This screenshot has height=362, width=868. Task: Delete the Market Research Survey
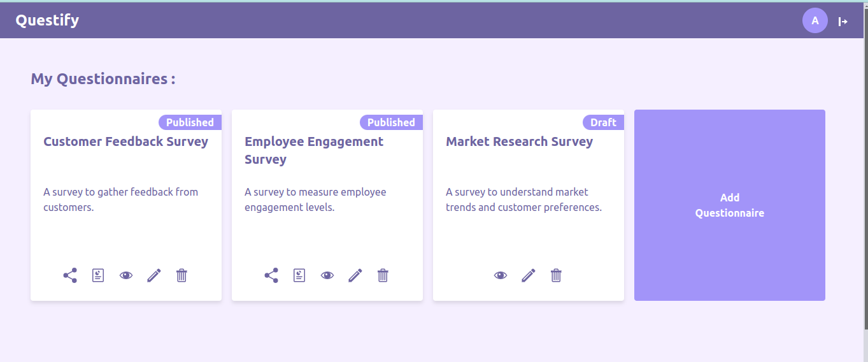(x=556, y=275)
